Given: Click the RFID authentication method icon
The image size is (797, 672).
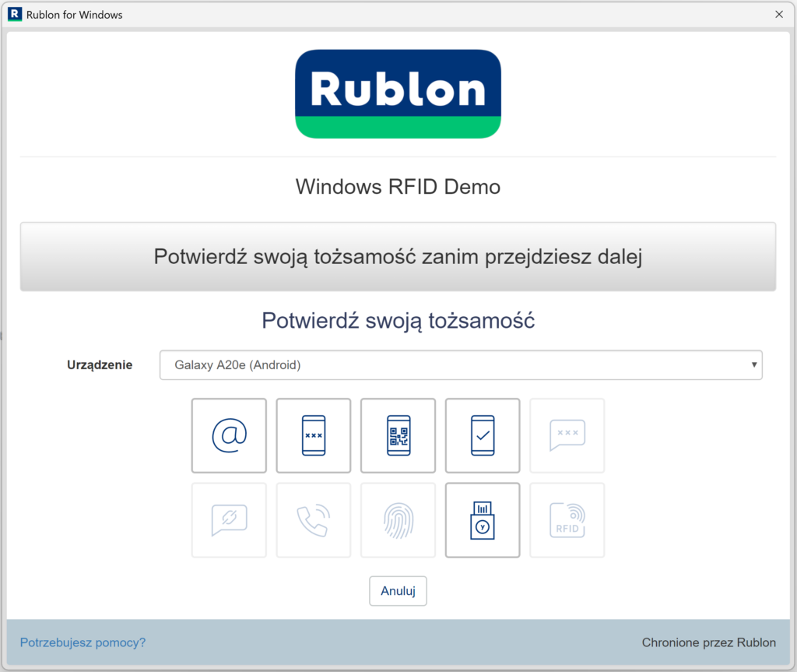Looking at the screenshot, I should (x=567, y=520).
